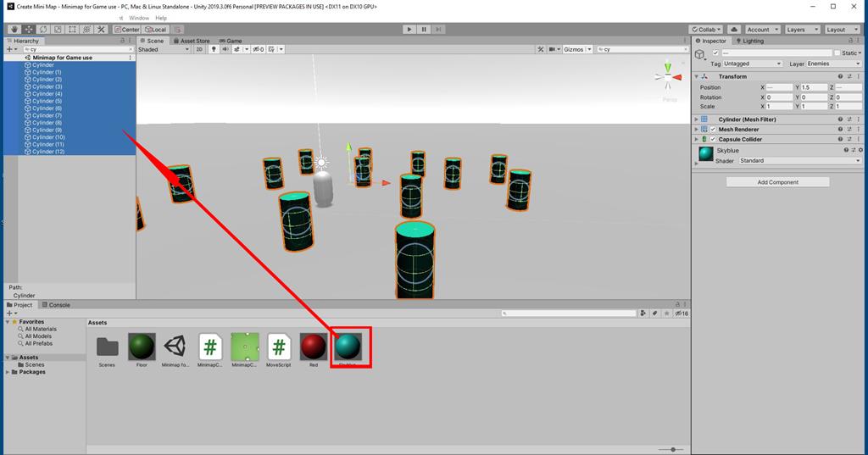This screenshot has width=868, height=455.
Task: Open the Shader dropdown showing Standard
Action: (x=800, y=160)
